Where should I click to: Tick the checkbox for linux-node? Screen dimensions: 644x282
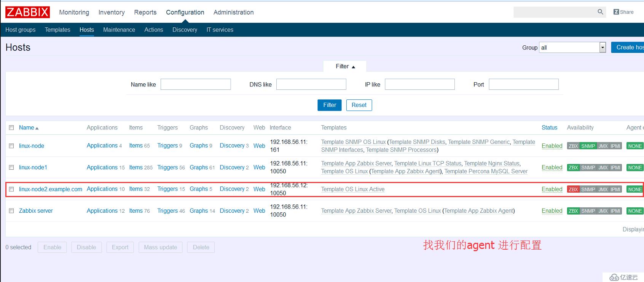pos(11,146)
